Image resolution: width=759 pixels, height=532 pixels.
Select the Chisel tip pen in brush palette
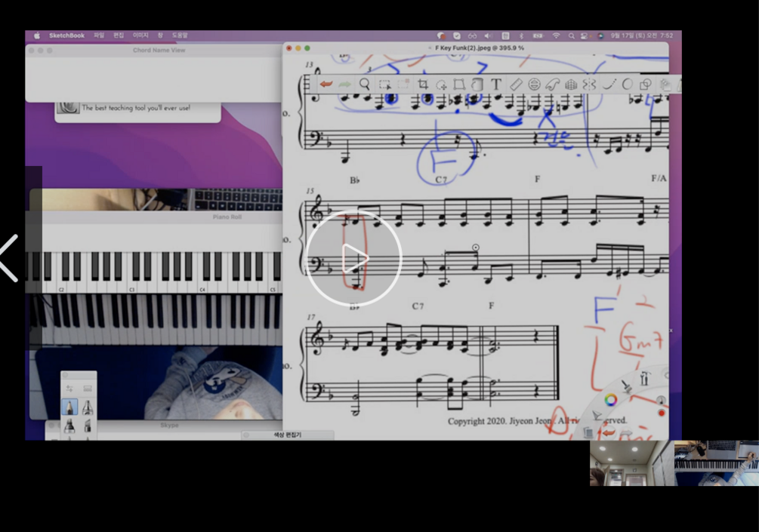click(88, 425)
